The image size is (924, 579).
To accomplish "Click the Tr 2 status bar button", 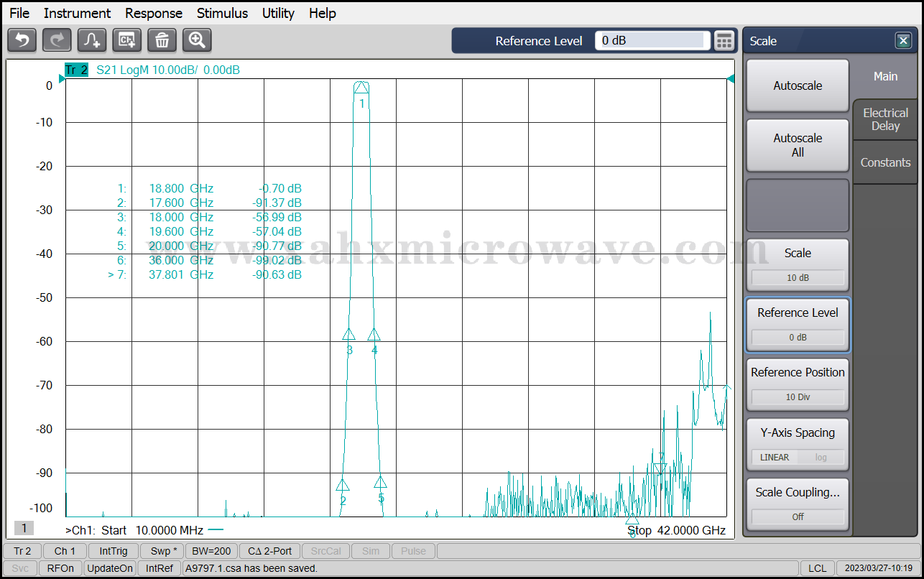I will coord(22,551).
